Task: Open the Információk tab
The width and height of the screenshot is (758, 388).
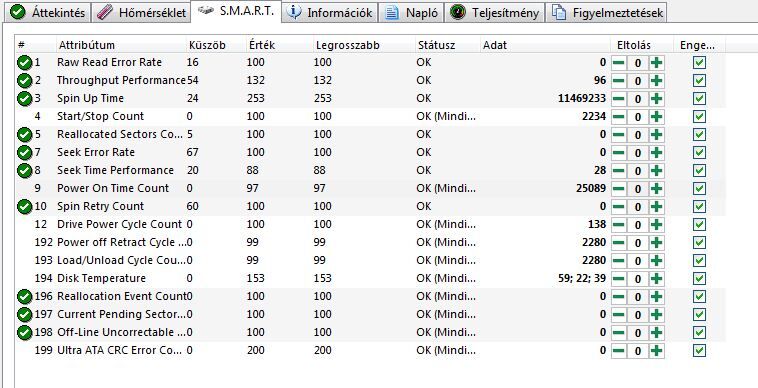Action: pyautogui.click(x=330, y=13)
